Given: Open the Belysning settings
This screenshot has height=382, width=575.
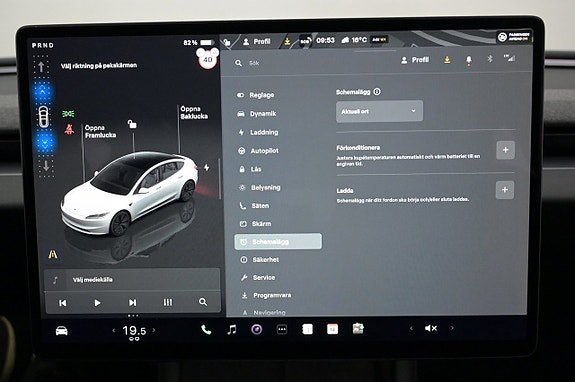Looking at the screenshot, I should tap(260, 187).
